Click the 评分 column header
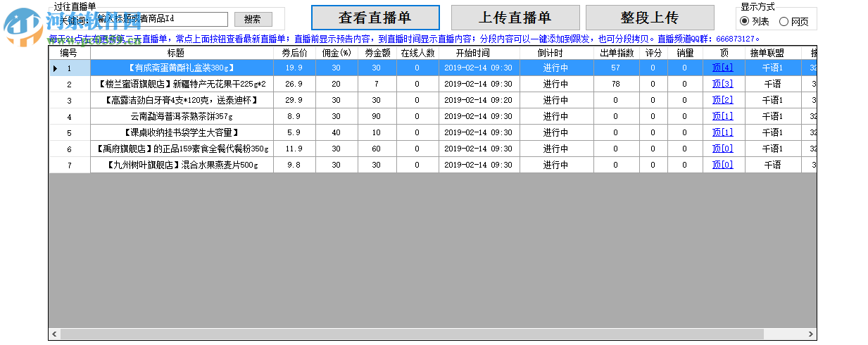Image resolution: width=868 pixels, height=345 pixels. tap(653, 53)
